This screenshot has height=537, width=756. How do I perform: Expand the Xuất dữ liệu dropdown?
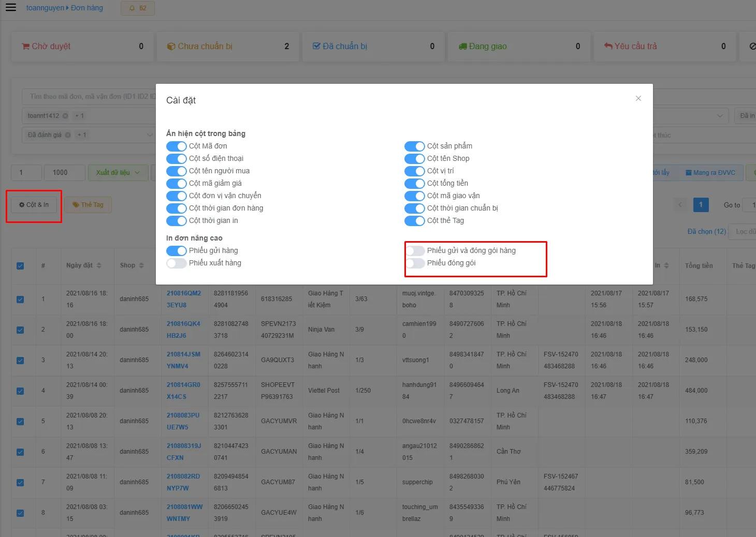[x=118, y=173]
